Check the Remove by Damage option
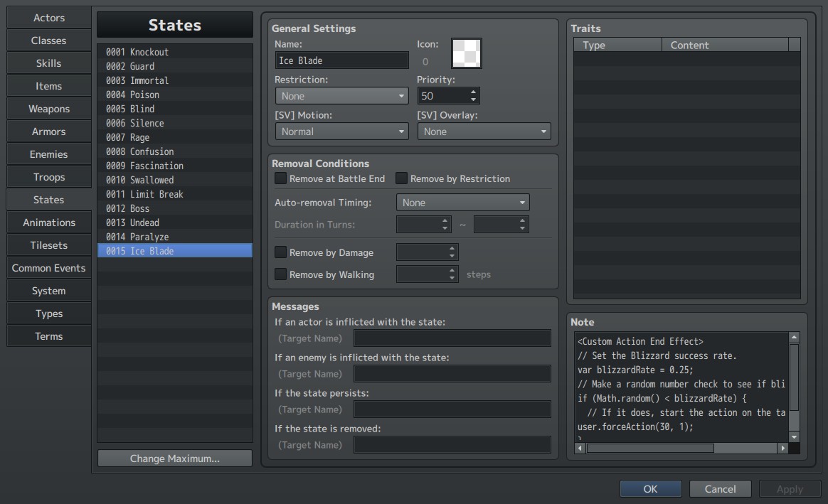Viewport: 828px width, 504px height. (280, 252)
